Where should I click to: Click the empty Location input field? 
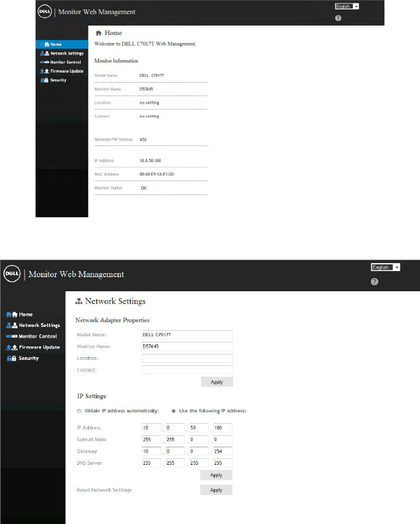point(187,359)
